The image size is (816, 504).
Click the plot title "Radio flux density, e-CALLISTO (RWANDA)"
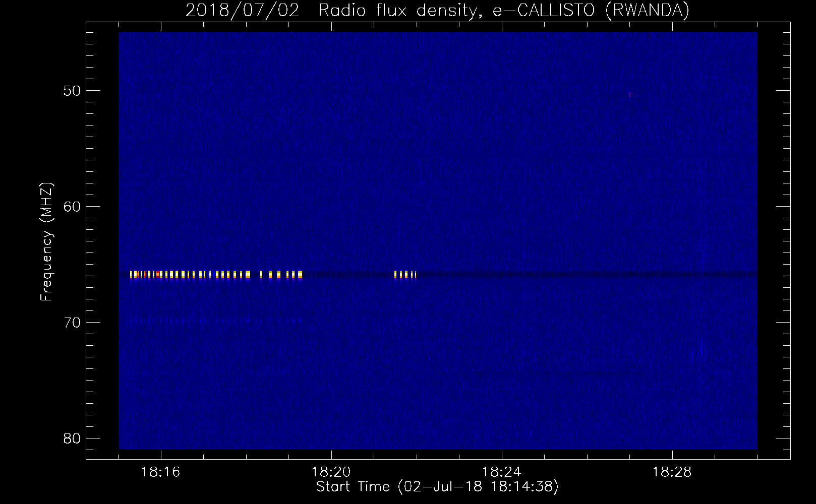click(503, 10)
